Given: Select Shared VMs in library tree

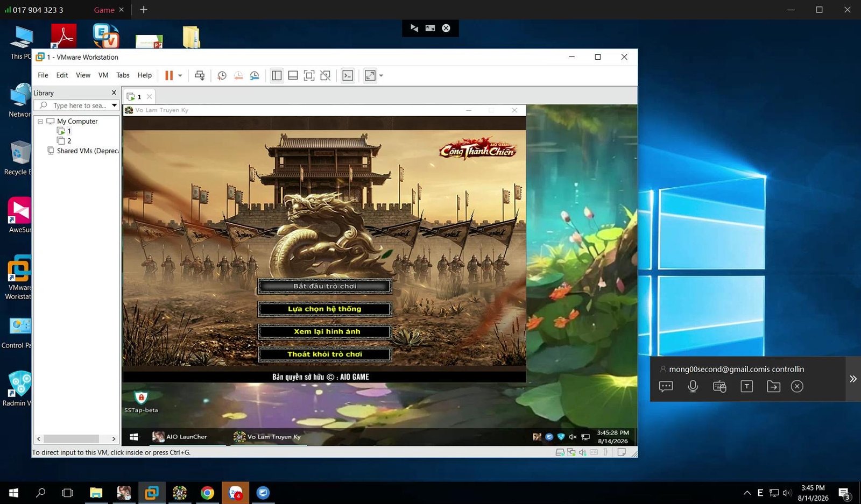Looking at the screenshot, I should click(83, 151).
